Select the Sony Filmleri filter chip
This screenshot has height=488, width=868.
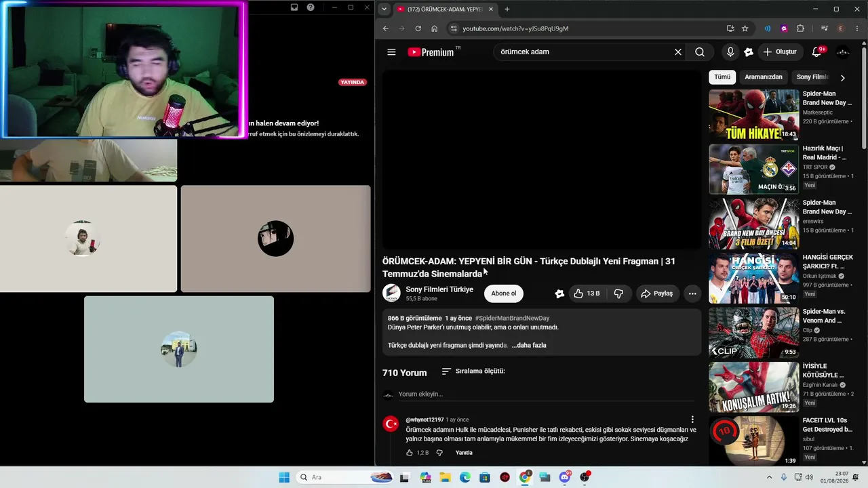[x=812, y=77]
